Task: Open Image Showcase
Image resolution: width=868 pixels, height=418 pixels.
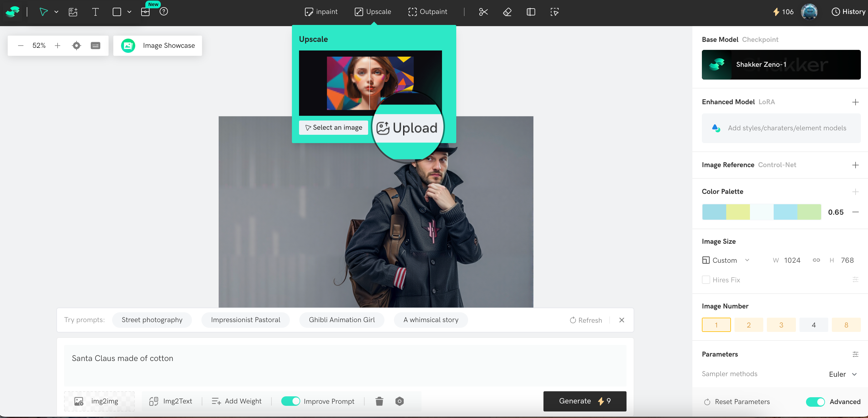Action: 157,45
